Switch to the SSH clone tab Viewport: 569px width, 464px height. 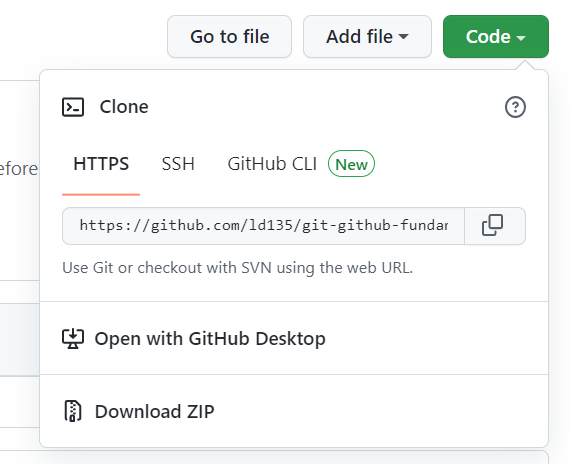point(178,164)
